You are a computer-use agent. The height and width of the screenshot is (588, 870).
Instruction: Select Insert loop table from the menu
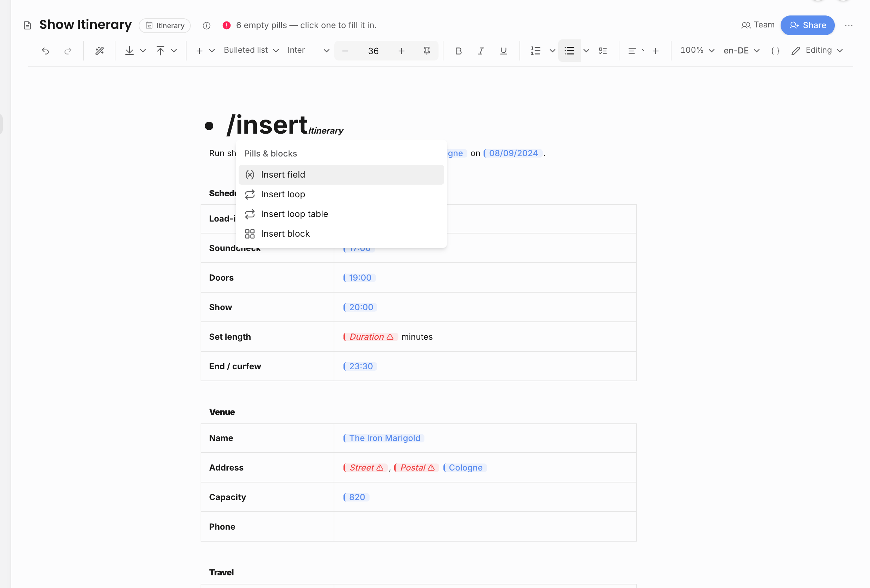coord(341,214)
